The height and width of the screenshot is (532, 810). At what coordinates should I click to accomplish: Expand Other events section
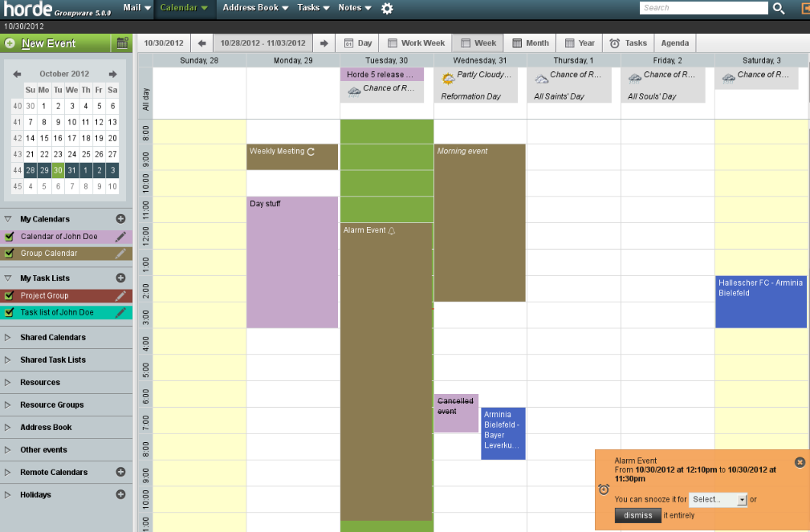8,450
